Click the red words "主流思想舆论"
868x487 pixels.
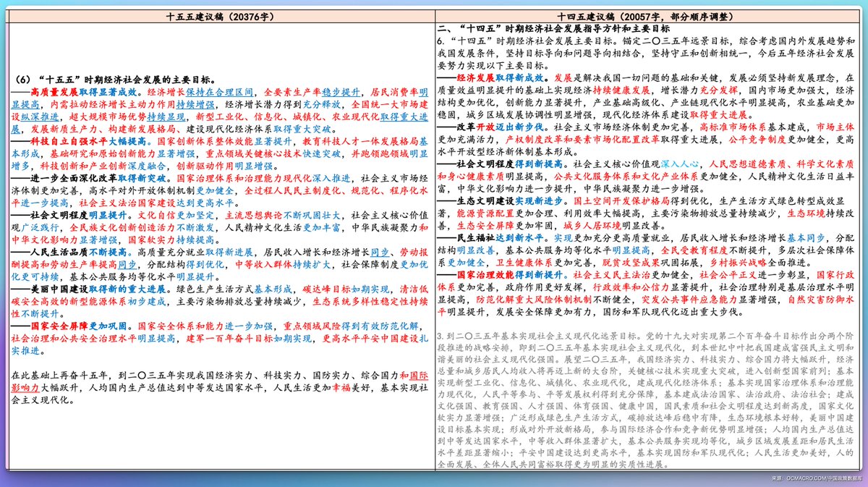pos(253,215)
